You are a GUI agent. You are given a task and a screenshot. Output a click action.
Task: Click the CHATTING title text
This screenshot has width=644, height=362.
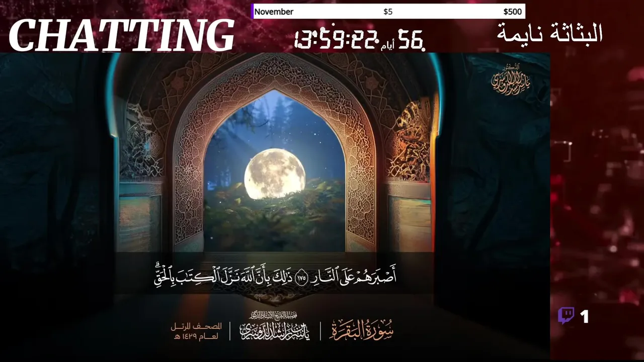click(121, 36)
